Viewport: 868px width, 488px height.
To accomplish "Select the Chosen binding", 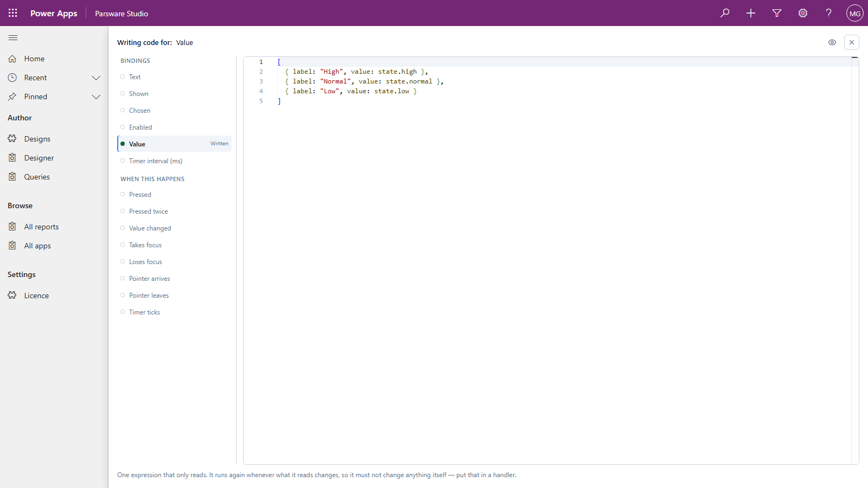I will point(174,111).
